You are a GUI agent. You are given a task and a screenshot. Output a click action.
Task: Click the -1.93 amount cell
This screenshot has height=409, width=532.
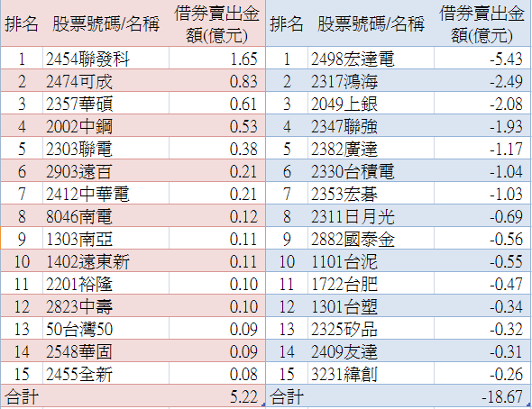[x=482, y=126]
